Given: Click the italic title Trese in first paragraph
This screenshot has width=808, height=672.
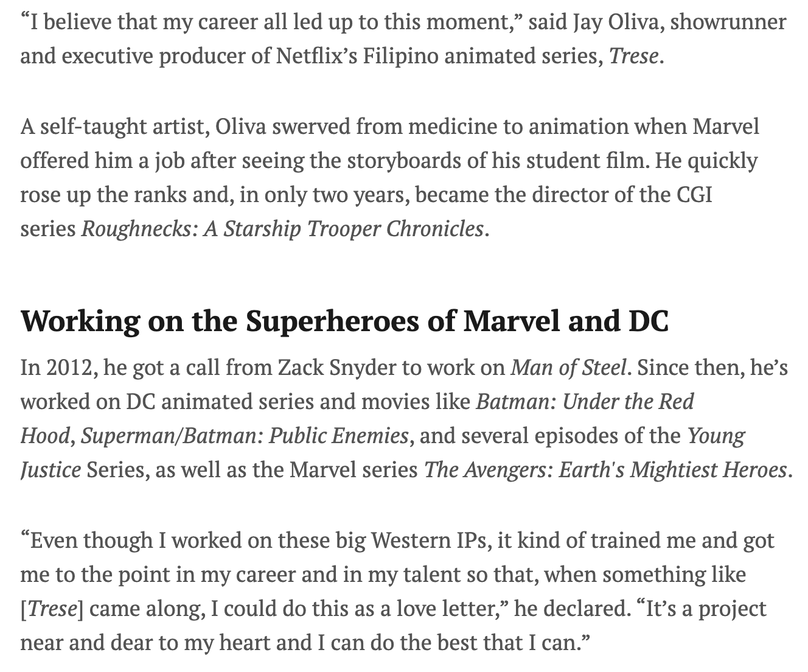Looking at the screenshot, I should (633, 57).
